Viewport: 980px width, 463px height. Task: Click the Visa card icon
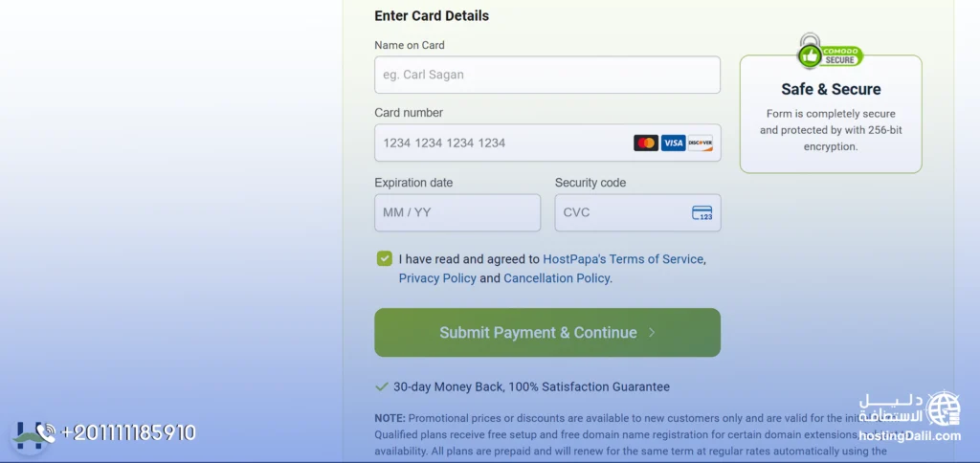[x=673, y=143]
